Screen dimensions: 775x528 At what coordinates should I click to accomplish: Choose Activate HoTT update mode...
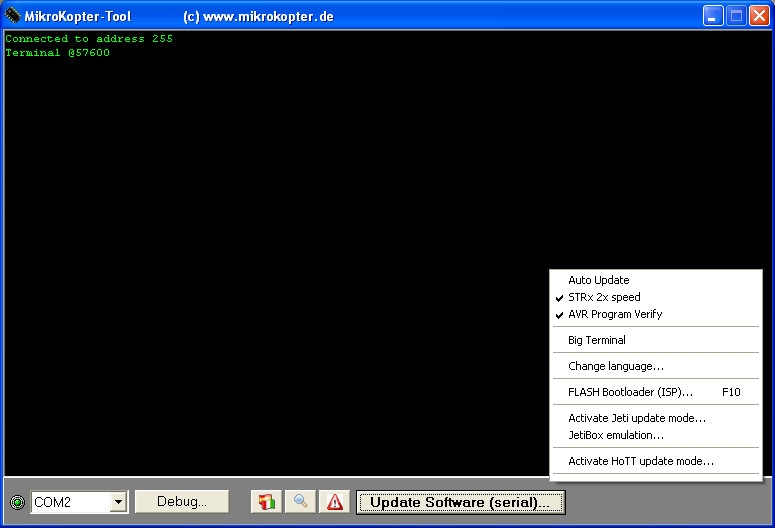click(640, 461)
